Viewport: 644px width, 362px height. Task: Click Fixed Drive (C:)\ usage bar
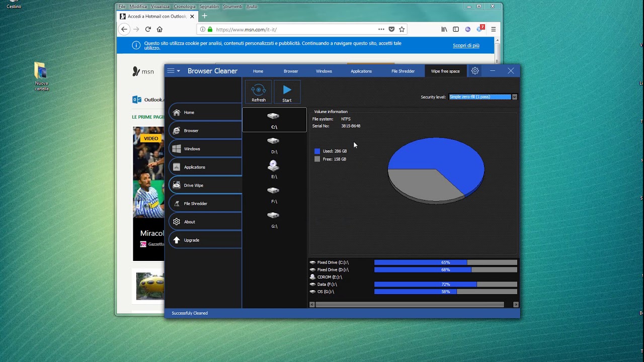coord(446,262)
